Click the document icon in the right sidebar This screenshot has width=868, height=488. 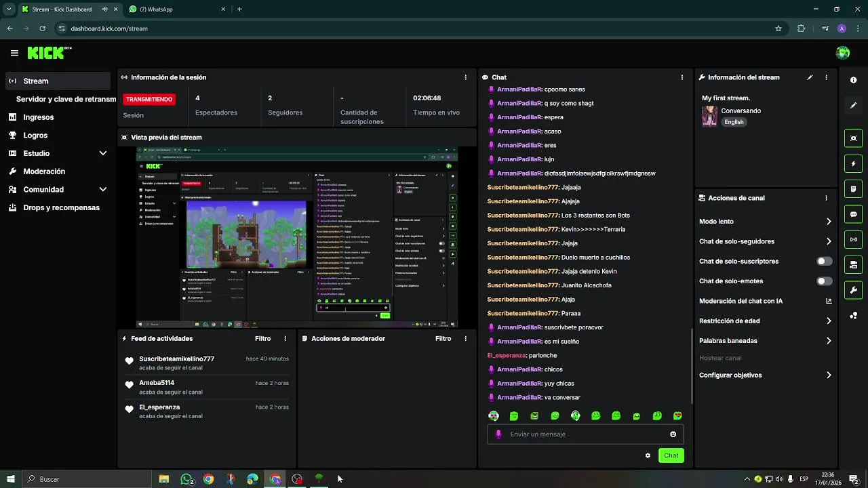pyautogui.click(x=853, y=188)
